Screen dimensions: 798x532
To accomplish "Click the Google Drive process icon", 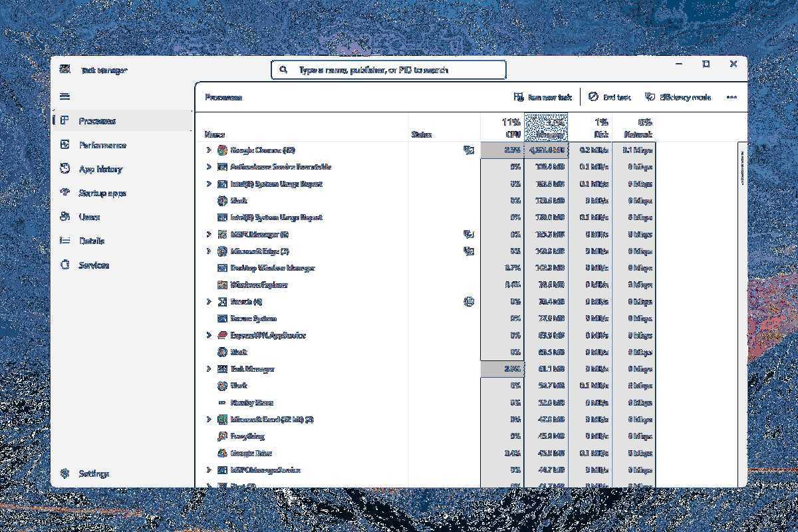I will pyautogui.click(x=222, y=453).
